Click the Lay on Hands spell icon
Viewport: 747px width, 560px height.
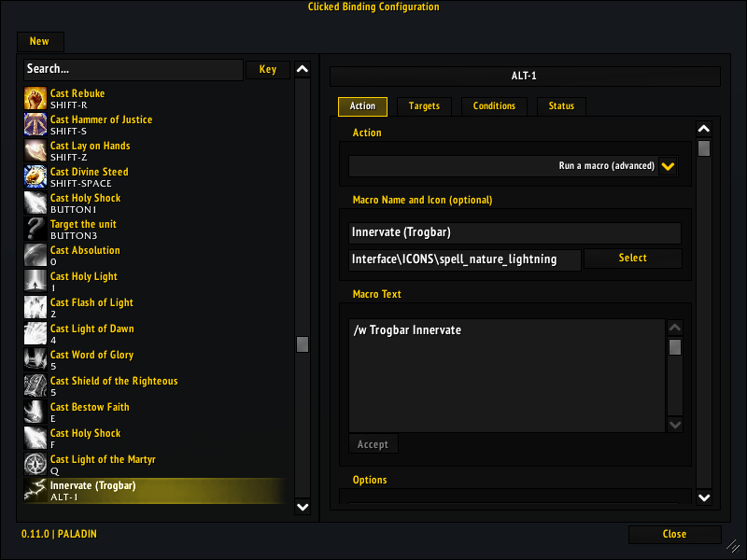point(35,150)
